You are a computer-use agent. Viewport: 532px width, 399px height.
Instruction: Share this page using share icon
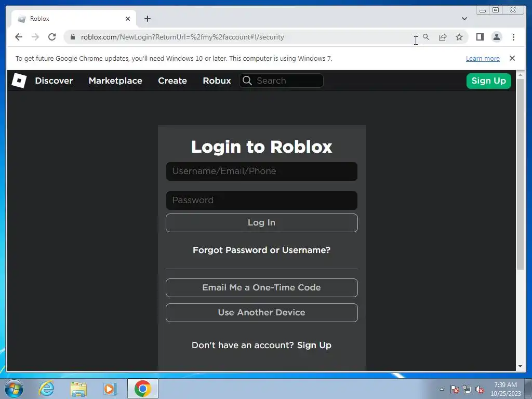pos(443,37)
